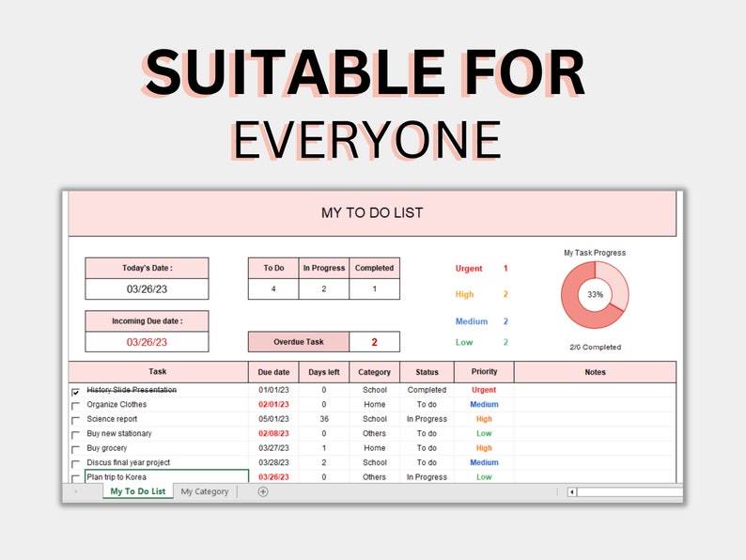
Task: Click the 2/6 Completed chart caption
Action: point(595,348)
